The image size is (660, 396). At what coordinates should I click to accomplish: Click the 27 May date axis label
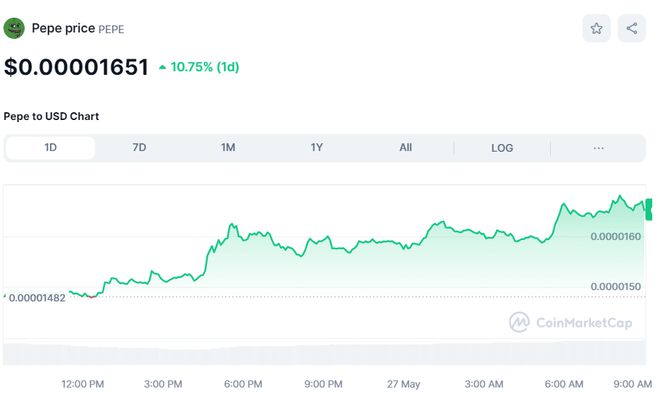tap(403, 384)
